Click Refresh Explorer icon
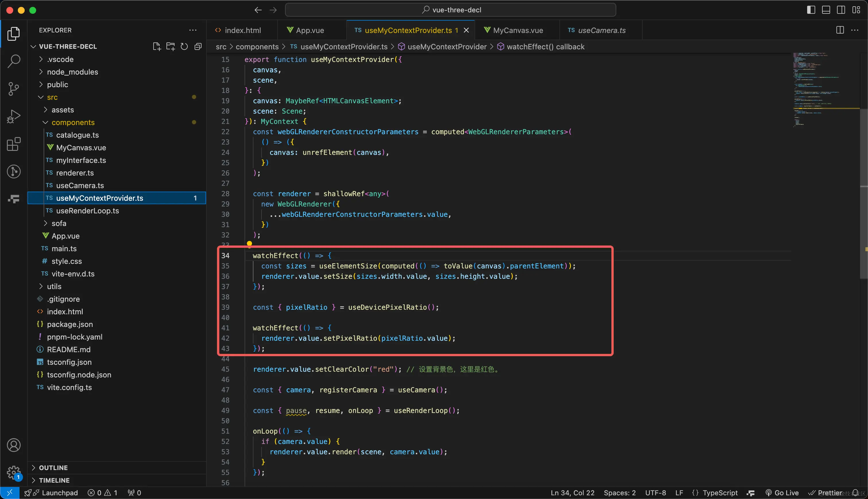This screenshot has width=868, height=499. (184, 47)
